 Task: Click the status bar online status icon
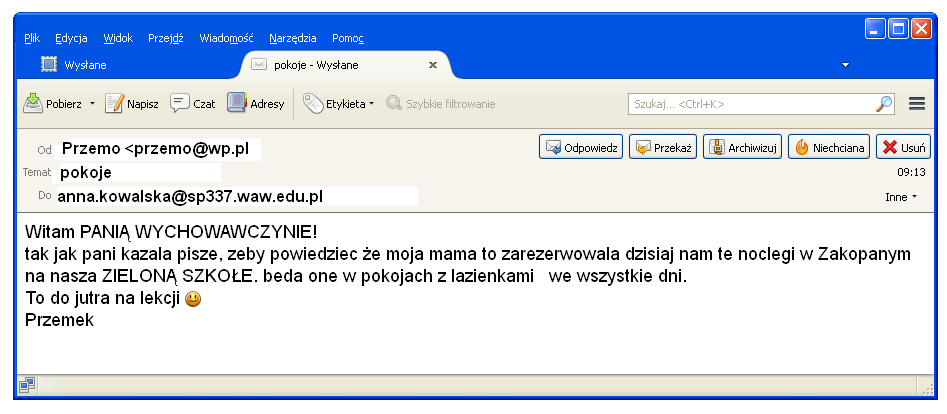point(27,384)
